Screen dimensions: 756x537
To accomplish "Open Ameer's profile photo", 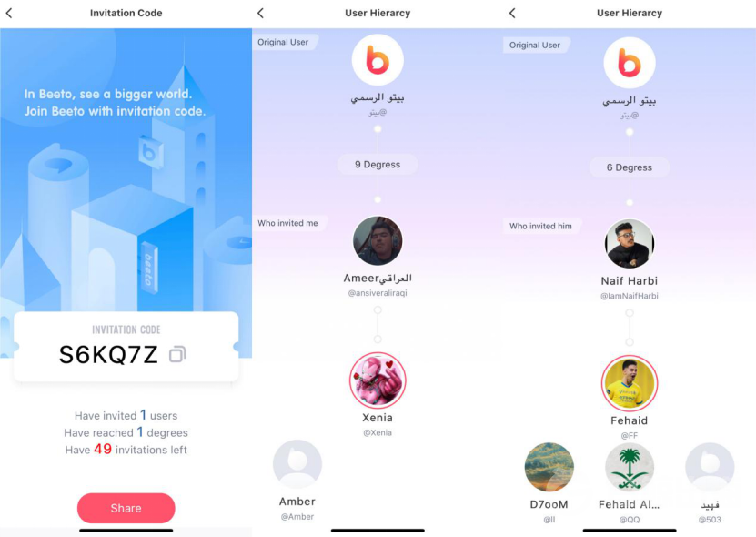I will point(378,240).
